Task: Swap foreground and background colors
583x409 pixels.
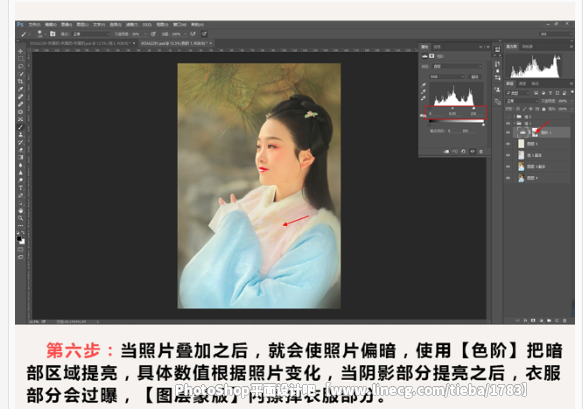Action: (x=23, y=232)
